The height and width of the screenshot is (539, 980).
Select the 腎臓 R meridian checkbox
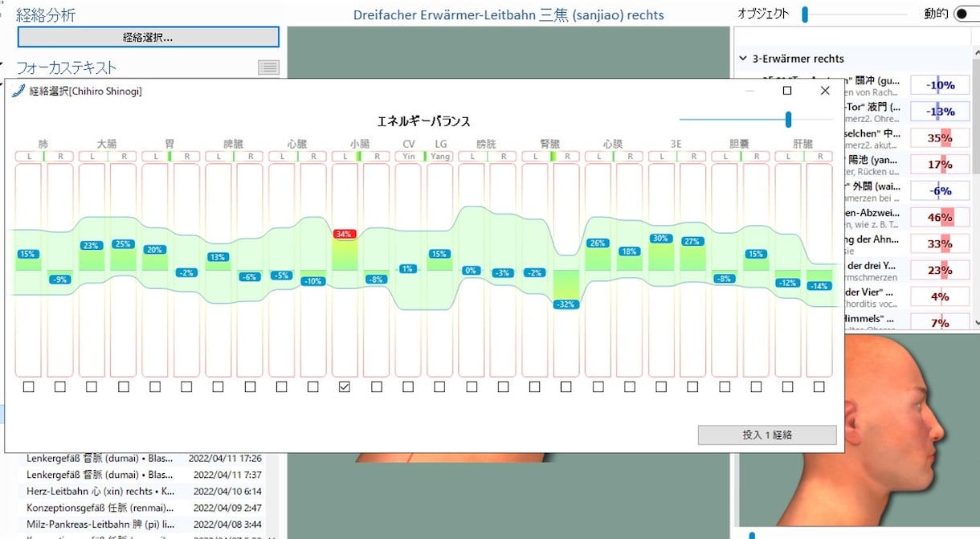coord(566,386)
